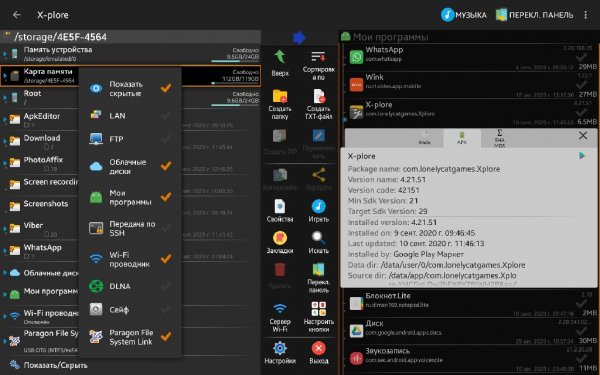Switch to the APK tab in details popup
600x375 pixels.
click(462, 138)
